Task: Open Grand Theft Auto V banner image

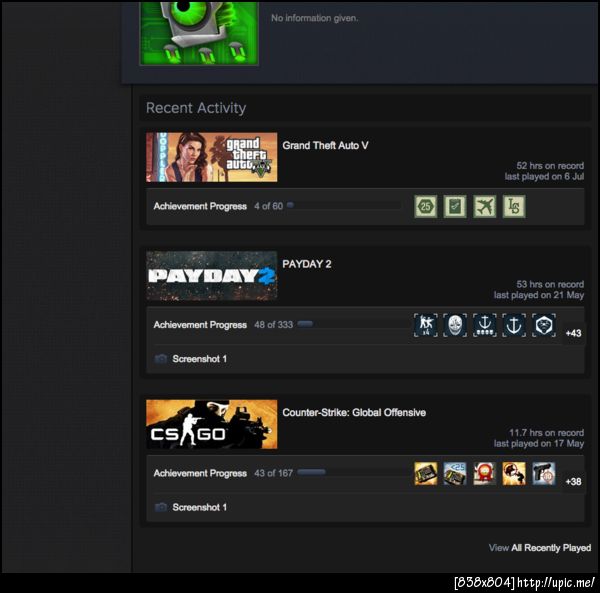Action: tap(212, 157)
